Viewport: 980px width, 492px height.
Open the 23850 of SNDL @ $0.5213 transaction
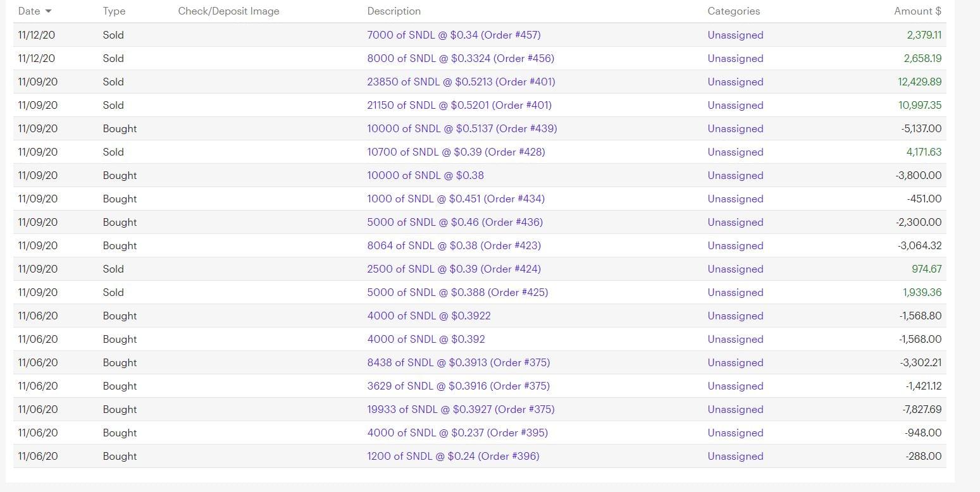461,82
